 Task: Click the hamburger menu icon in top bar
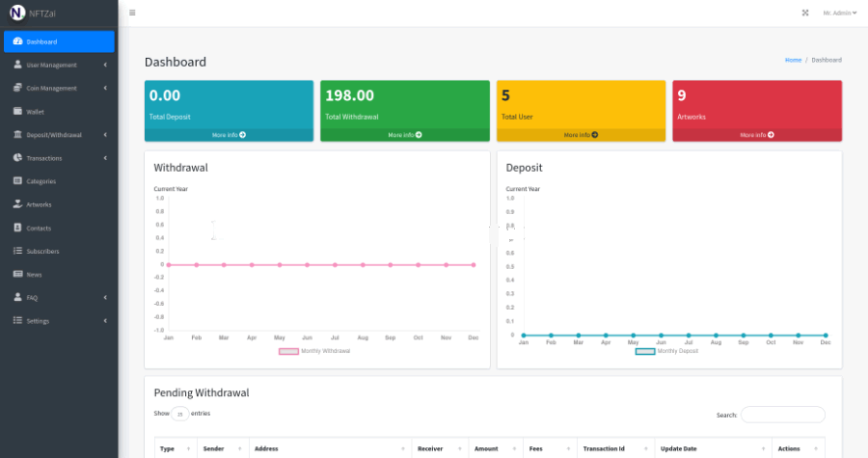pyautogui.click(x=132, y=13)
